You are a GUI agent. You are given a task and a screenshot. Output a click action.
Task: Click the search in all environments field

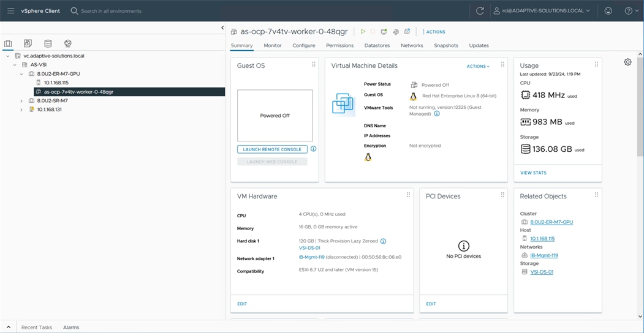point(111,11)
